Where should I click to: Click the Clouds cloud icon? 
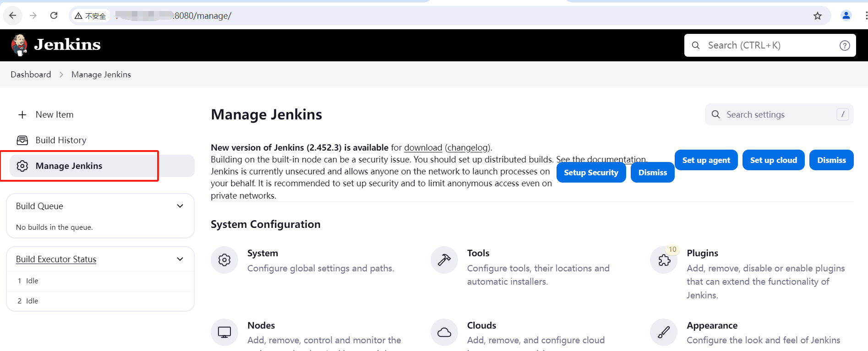click(x=444, y=332)
